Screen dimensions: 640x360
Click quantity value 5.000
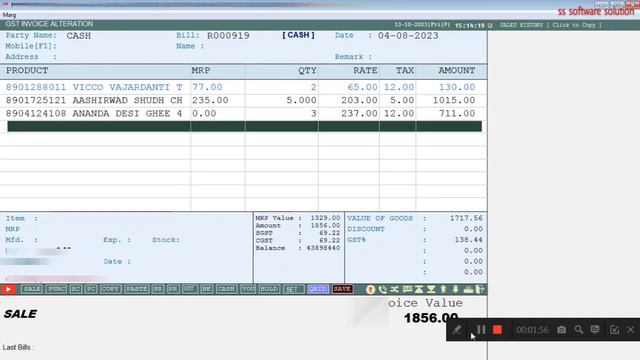click(301, 100)
